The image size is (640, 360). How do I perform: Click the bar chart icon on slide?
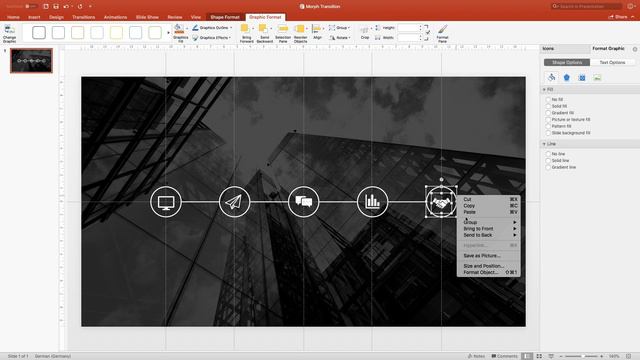[372, 202]
